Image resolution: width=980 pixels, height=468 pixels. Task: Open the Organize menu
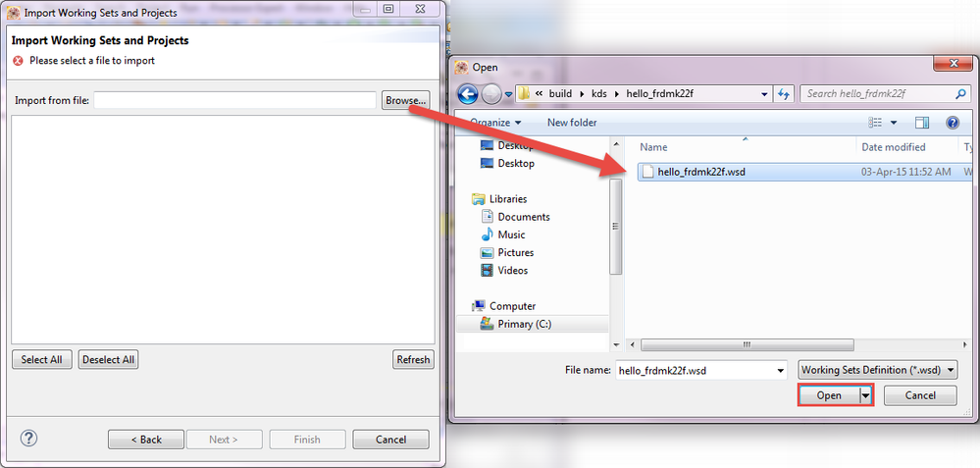coord(495,123)
